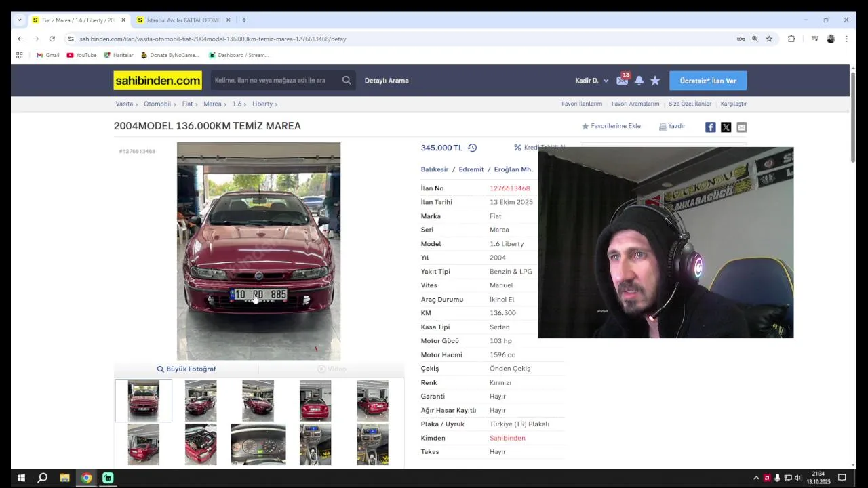Click Chrome icon in taskbar
868x488 pixels.
(x=86, y=478)
